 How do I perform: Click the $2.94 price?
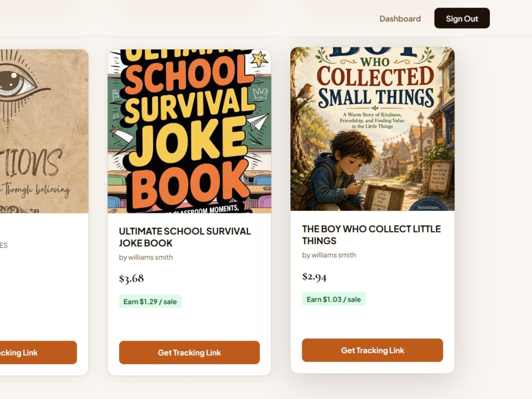click(x=314, y=277)
